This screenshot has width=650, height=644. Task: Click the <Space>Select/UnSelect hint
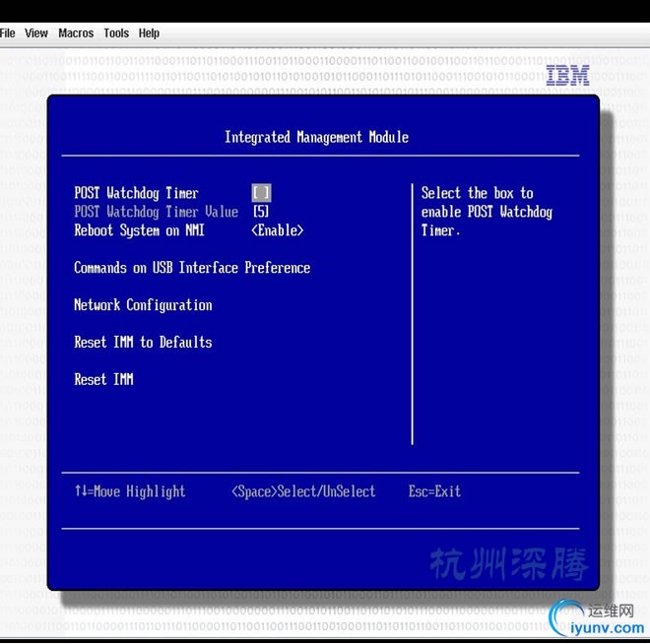click(303, 491)
